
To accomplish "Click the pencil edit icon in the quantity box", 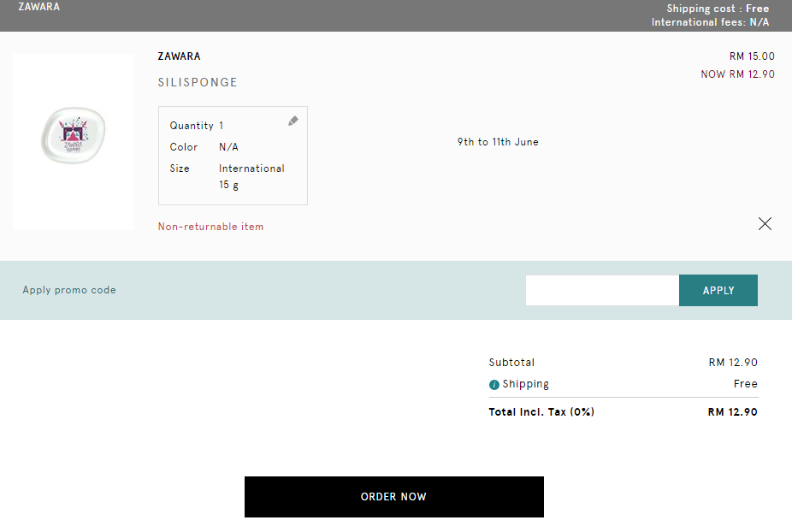I will click(293, 121).
